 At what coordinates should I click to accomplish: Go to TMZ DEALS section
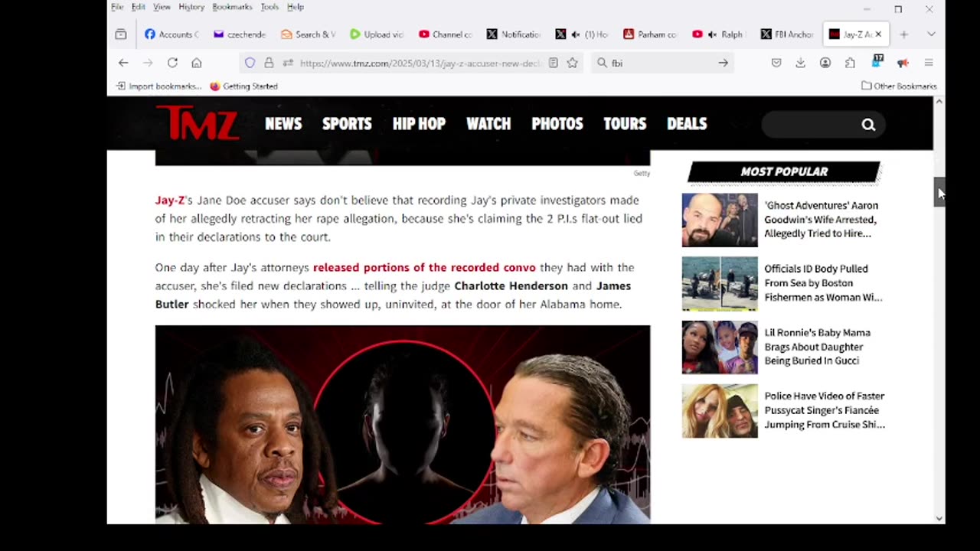tap(687, 124)
